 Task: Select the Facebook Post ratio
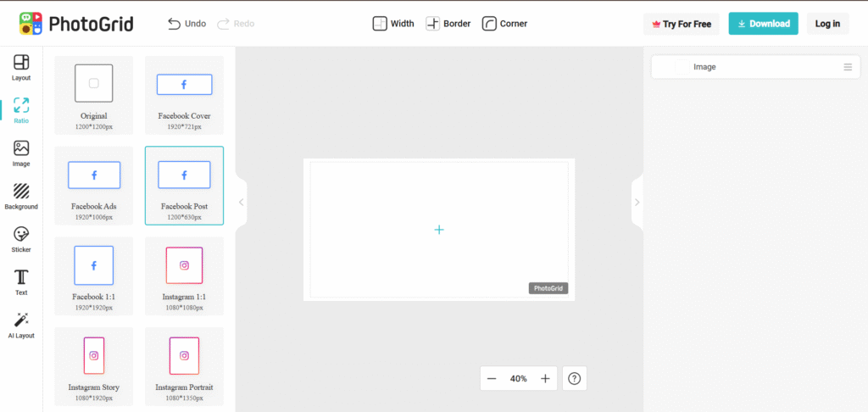(x=184, y=186)
